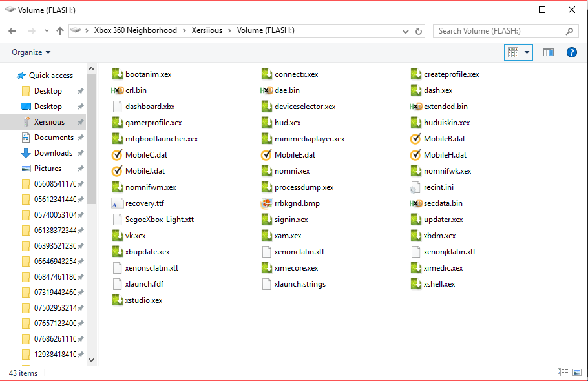Open the Organize dropdown menu

coord(31,52)
